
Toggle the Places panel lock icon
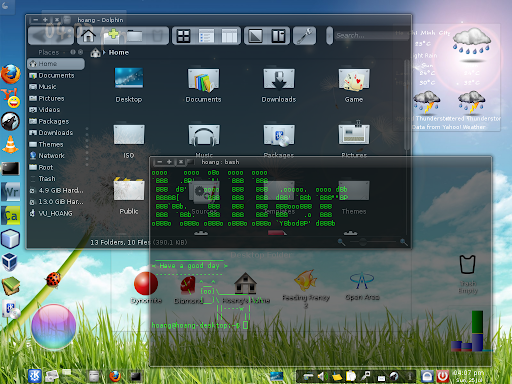click(73, 52)
